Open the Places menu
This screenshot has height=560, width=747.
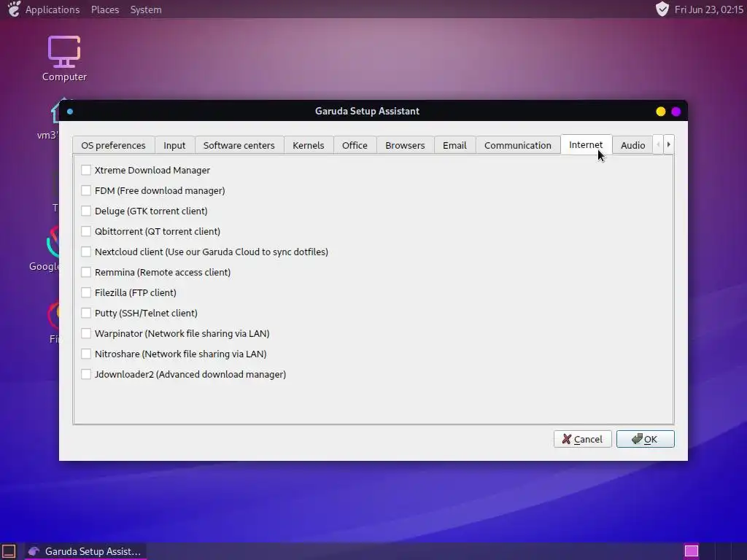pyautogui.click(x=105, y=9)
